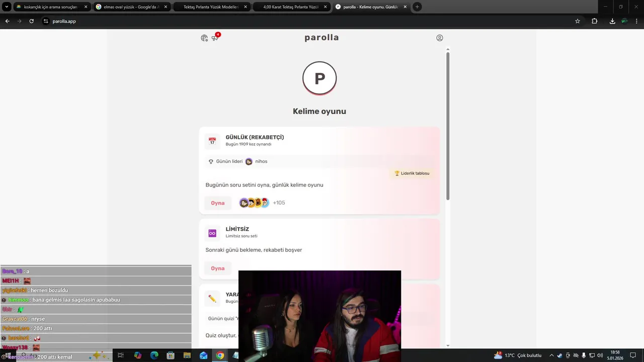Open the browser extensions menu
Image resolution: width=644 pixels, height=362 pixels.
[595, 21]
